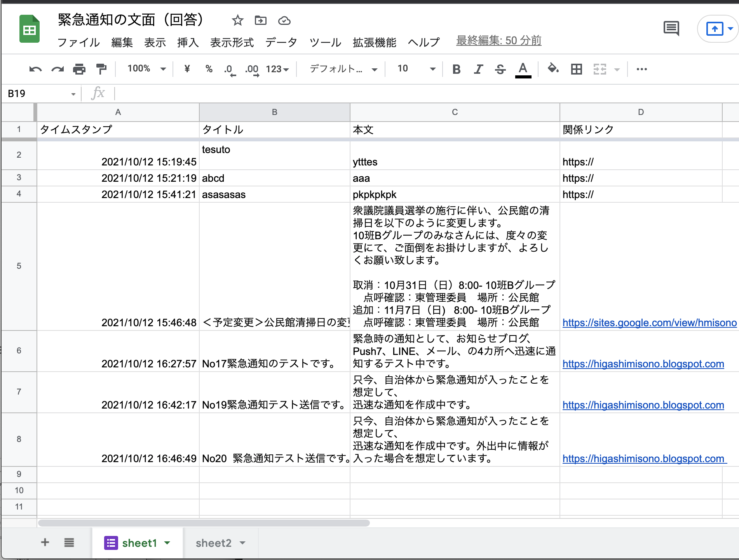The height and width of the screenshot is (560, 739).
Task: Click the print icon in toolbar
Action: [x=79, y=69]
